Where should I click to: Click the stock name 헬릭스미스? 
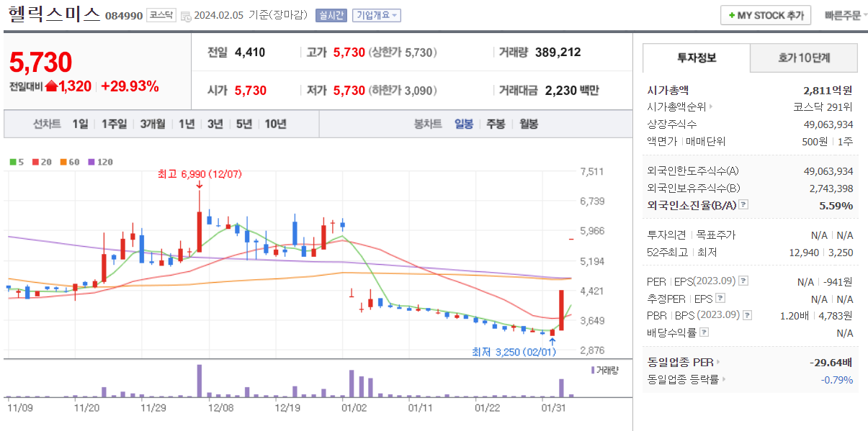54,15
